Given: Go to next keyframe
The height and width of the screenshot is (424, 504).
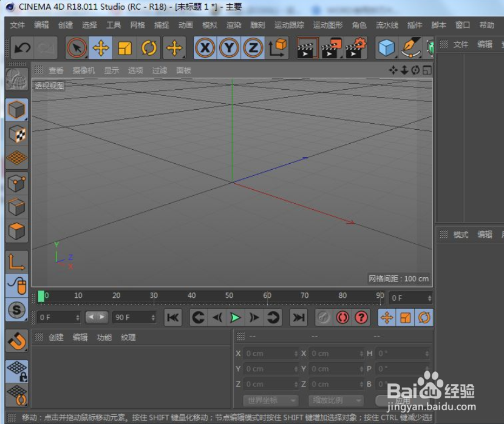Looking at the screenshot, I should 273,318.
